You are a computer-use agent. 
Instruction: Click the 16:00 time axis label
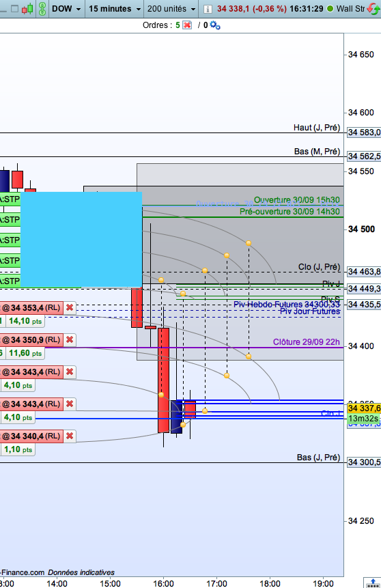pyautogui.click(x=163, y=583)
